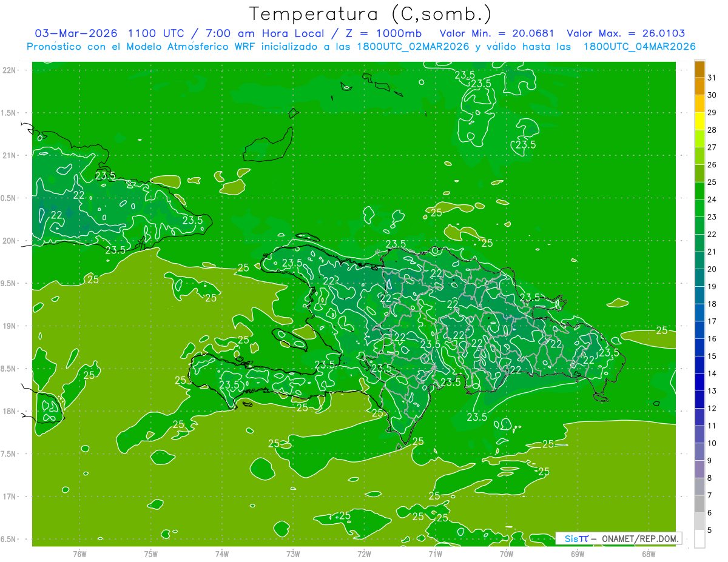728x562 pixels.
Task: Click the '70W' longitude axis label
Action: click(x=507, y=553)
